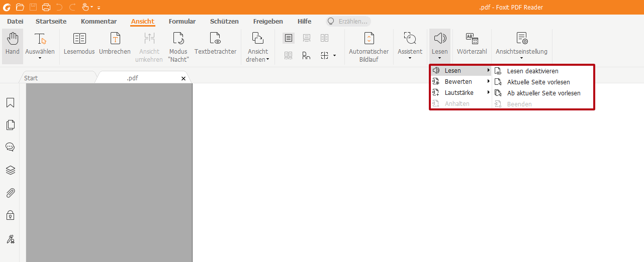Expand the Bewerten submenu entry
This screenshot has width=644, height=262.
pyautogui.click(x=461, y=82)
